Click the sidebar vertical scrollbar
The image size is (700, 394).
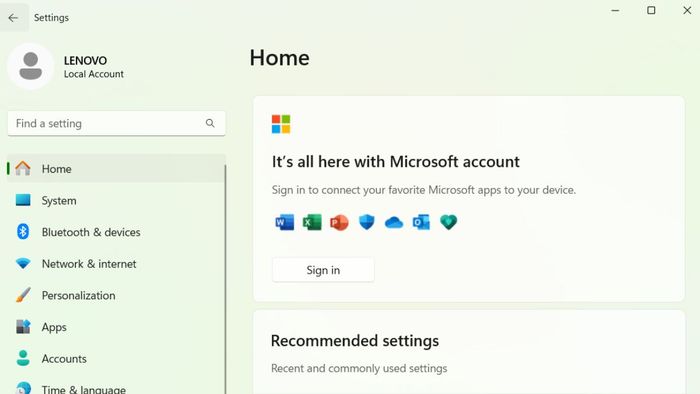(x=225, y=279)
